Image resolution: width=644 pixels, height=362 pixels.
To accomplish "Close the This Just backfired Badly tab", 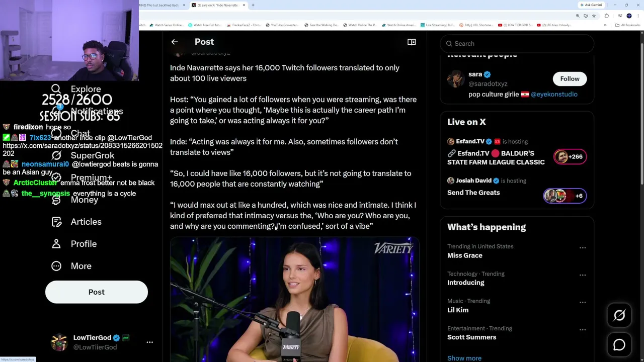I will (x=184, y=5).
